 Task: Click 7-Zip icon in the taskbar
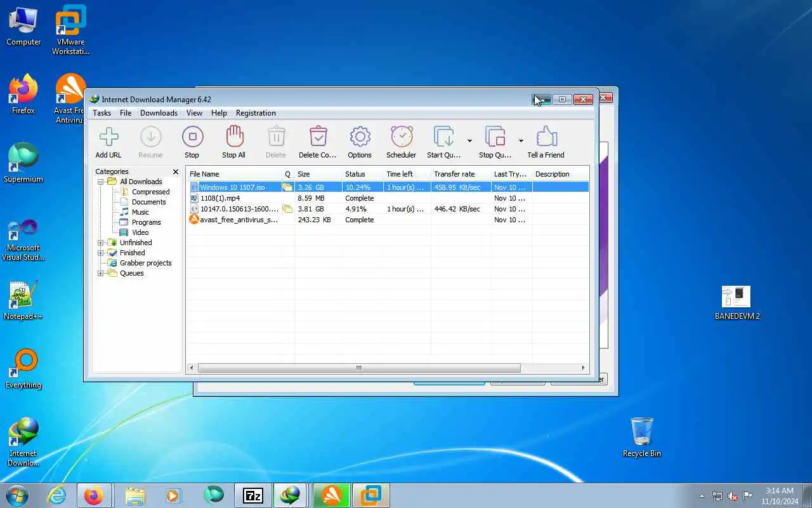click(x=253, y=495)
